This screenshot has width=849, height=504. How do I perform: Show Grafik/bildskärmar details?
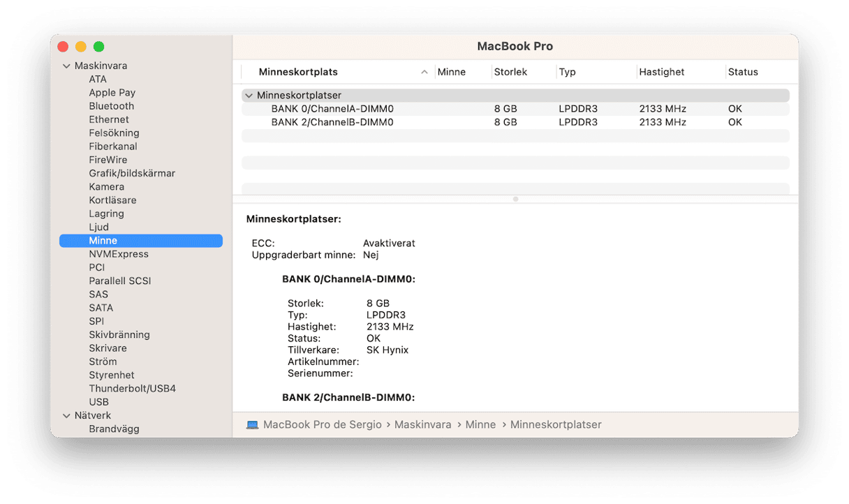coord(132,173)
